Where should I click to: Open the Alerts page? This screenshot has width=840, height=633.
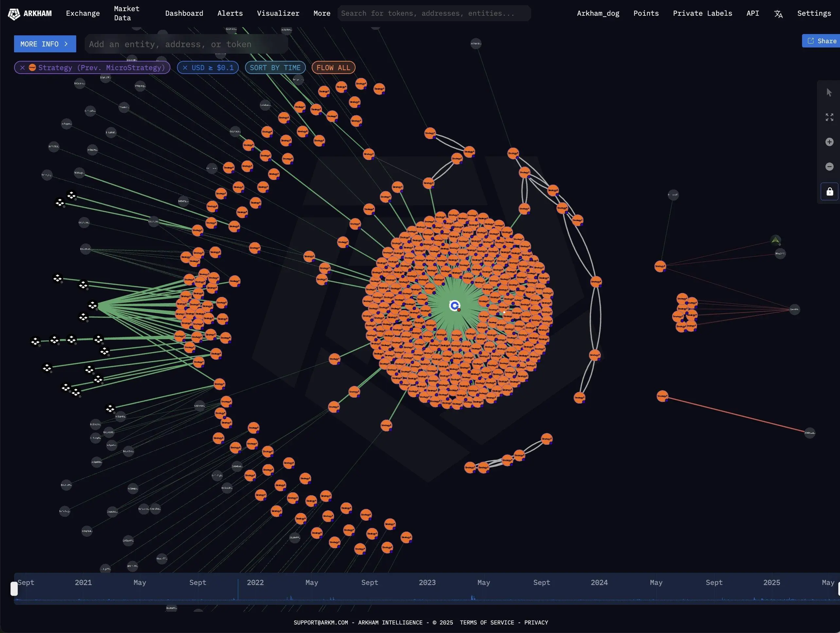pyautogui.click(x=230, y=13)
